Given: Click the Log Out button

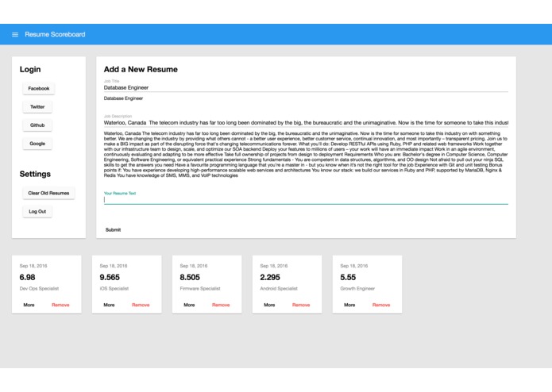Looking at the screenshot, I should point(37,211).
